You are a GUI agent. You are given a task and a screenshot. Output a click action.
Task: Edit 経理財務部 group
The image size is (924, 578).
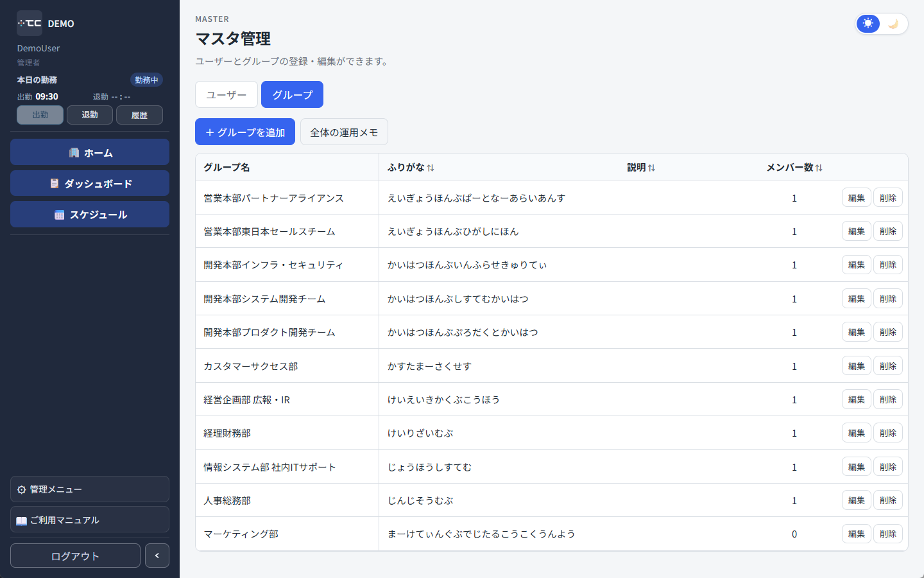[x=856, y=433]
